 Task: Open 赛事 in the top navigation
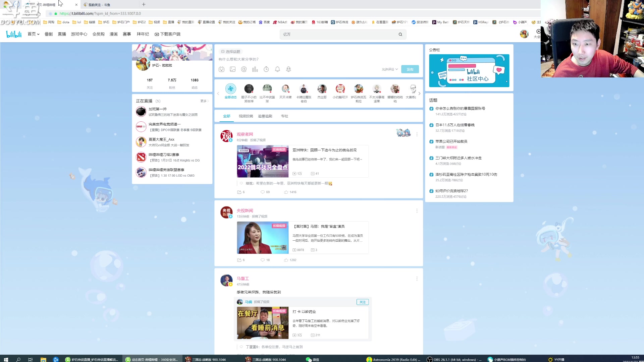tap(127, 34)
